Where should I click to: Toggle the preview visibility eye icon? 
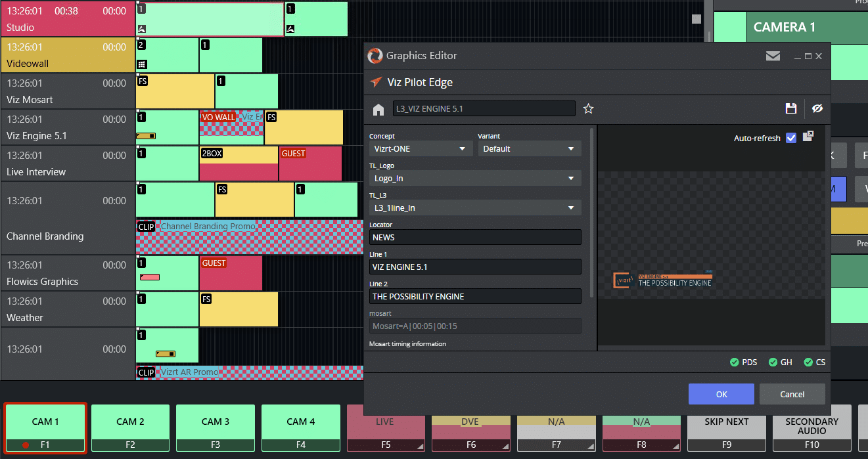pyautogui.click(x=817, y=109)
